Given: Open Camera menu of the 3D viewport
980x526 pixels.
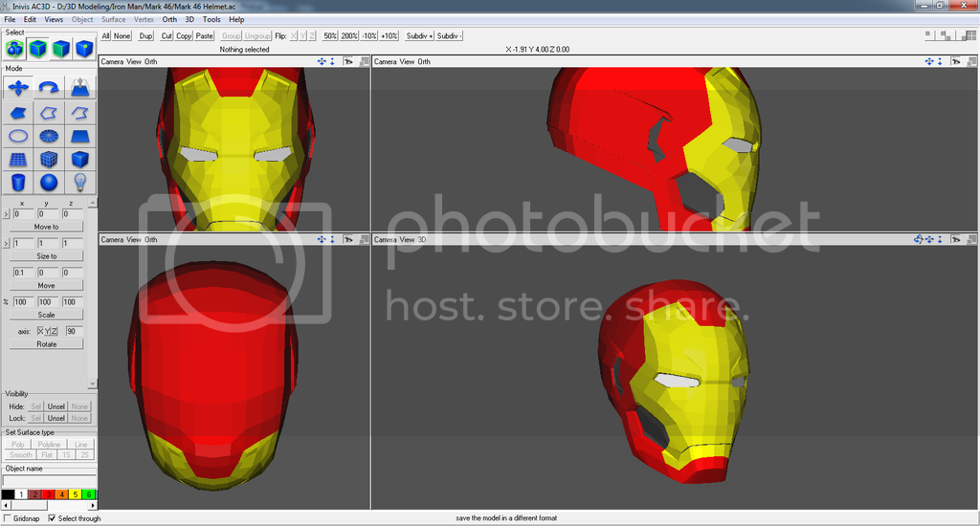Looking at the screenshot, I should (385, 239).
